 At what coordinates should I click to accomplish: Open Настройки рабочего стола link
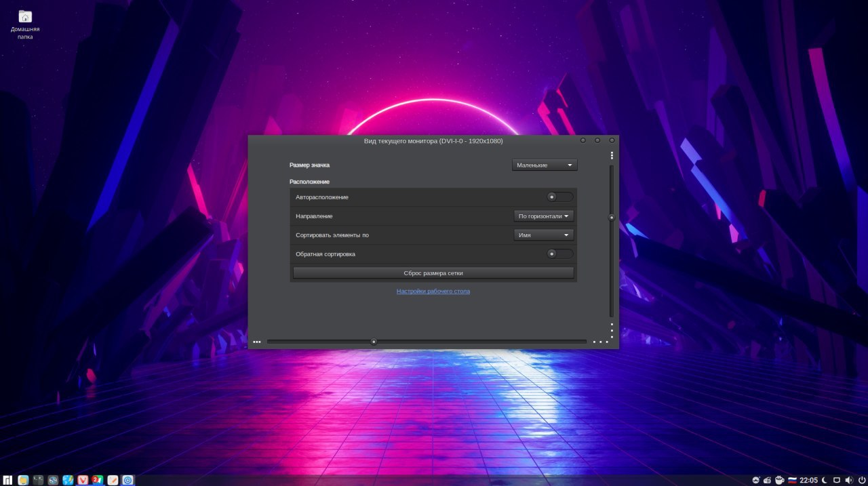click(x=433, y=291)
